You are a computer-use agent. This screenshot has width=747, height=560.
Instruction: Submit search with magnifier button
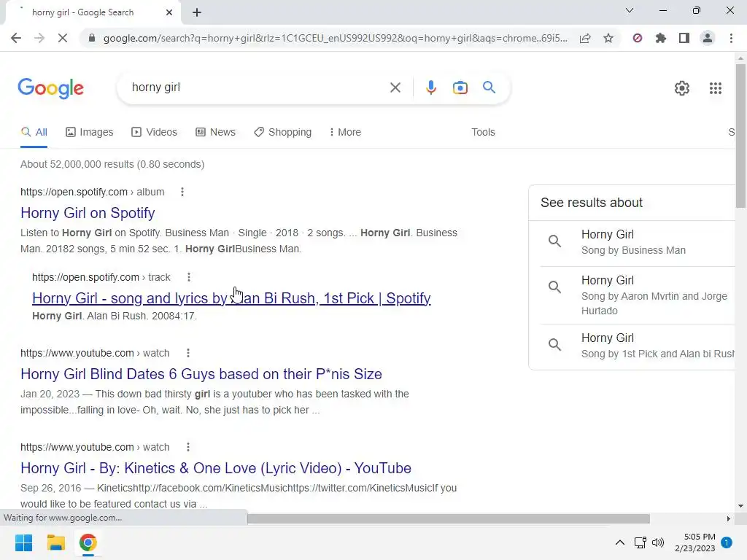click(x=489, y=87)
